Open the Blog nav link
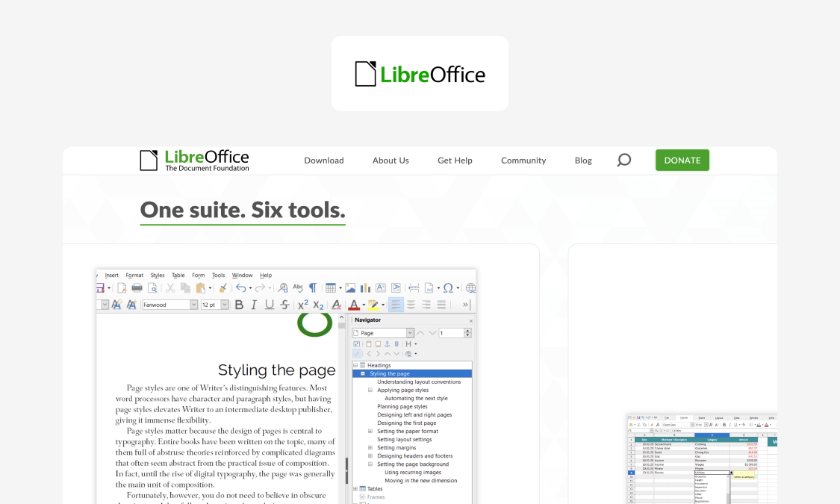This screenshot has height=504, width=840. tap(583, 160)
